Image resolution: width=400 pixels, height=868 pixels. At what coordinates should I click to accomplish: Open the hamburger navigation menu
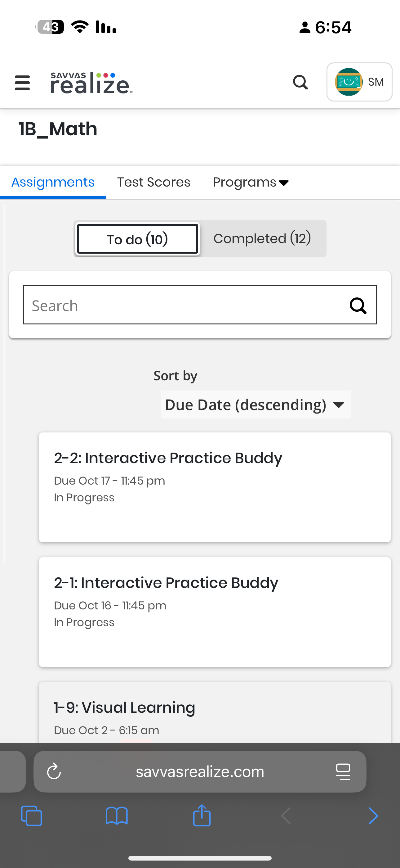22,83
